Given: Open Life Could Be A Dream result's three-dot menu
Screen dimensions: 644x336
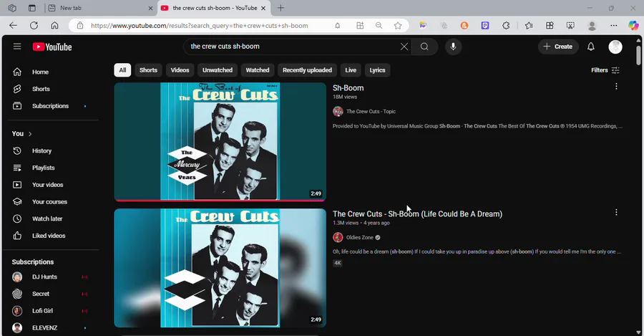Looking at the screenshot, I should pyautogui.click(x=616, y=212).
